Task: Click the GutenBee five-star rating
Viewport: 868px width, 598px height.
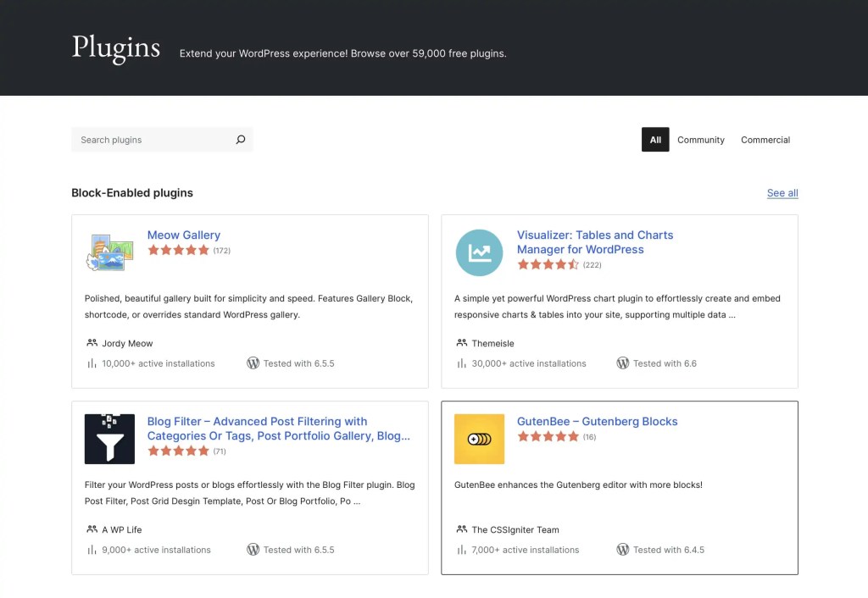Action: coord(548,437)
